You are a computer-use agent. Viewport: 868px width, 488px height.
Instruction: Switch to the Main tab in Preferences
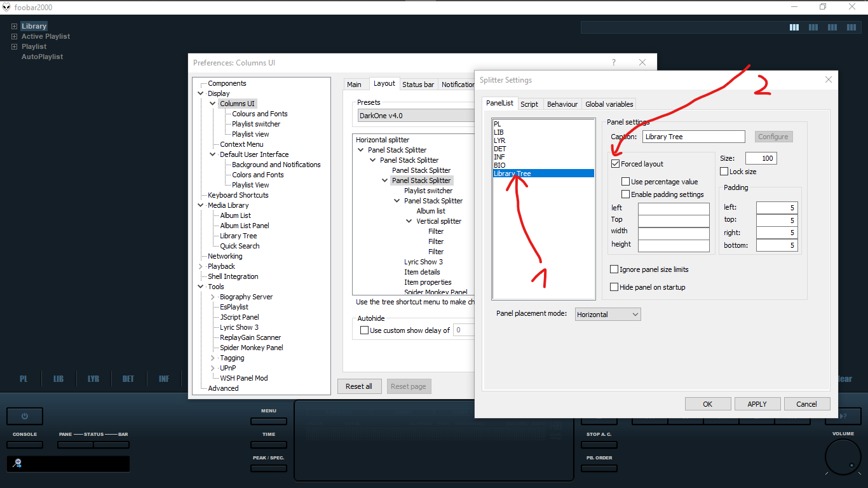(x=354, y=85)
